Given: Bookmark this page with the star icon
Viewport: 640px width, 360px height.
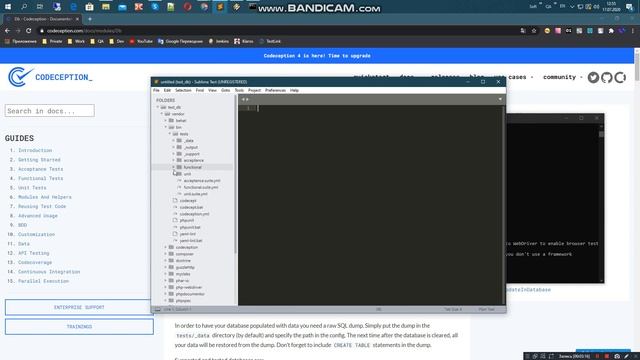Looking at the screenshot, I should point(533,31).
